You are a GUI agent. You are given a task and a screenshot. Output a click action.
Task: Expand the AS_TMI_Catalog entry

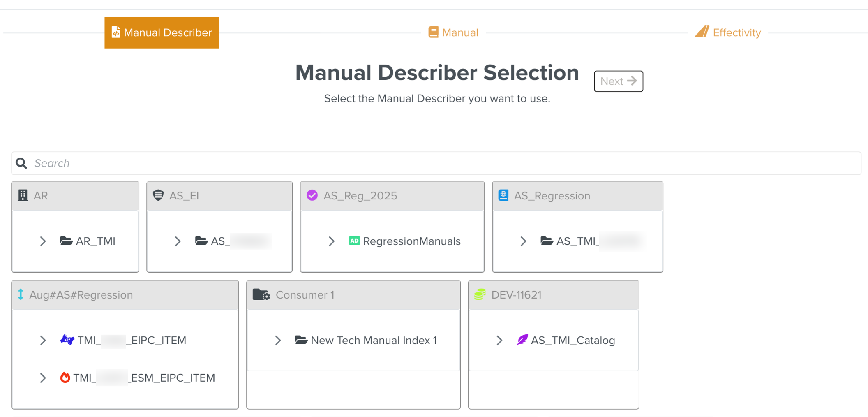point(499,340)
